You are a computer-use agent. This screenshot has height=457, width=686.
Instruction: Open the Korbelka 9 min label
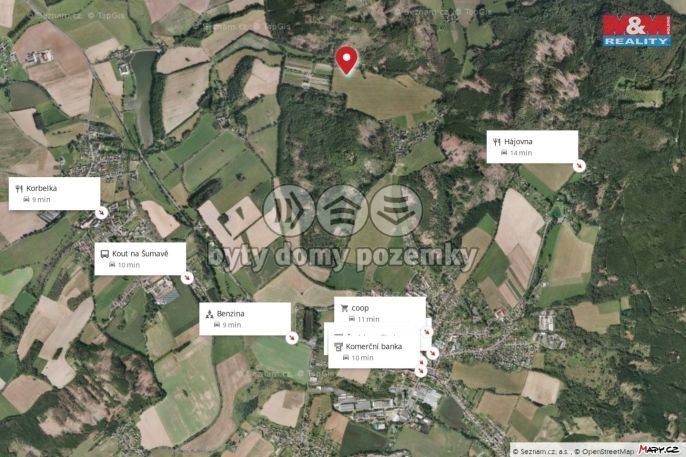pos(54,194)
